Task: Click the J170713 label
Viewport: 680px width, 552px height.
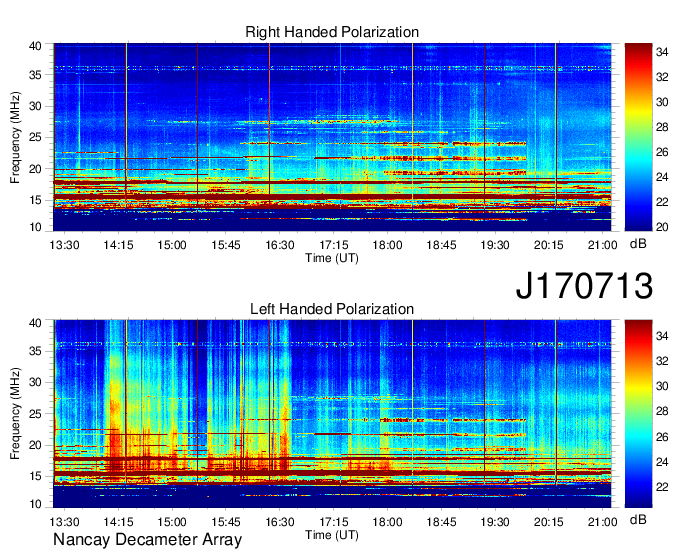Action: (x=584, y=285)
